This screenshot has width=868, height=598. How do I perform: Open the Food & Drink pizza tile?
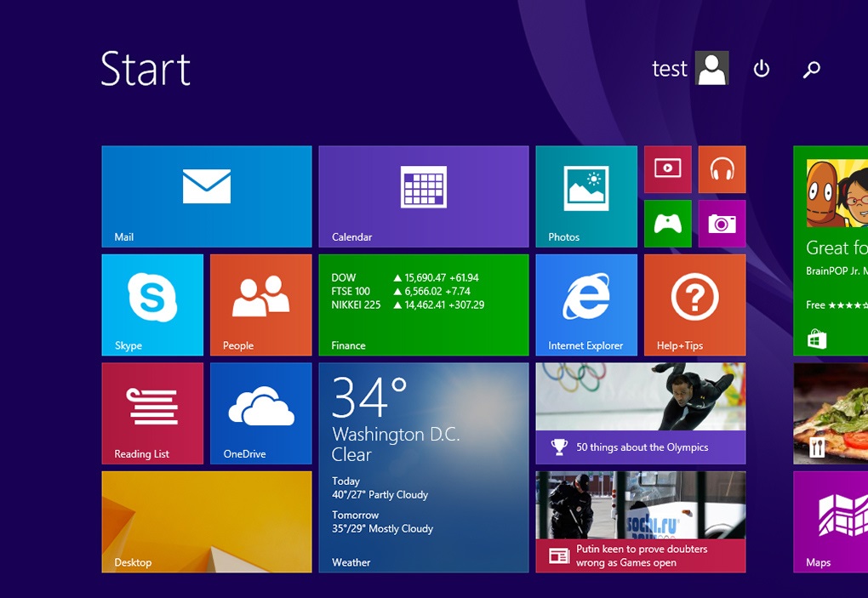point(831,413)
